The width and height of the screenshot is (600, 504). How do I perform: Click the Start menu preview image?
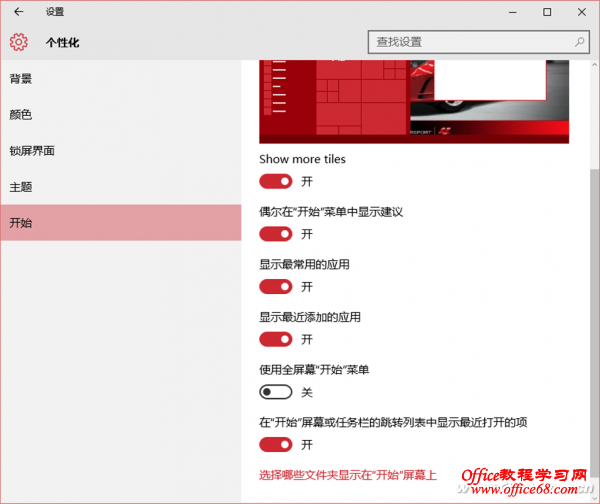414,102
